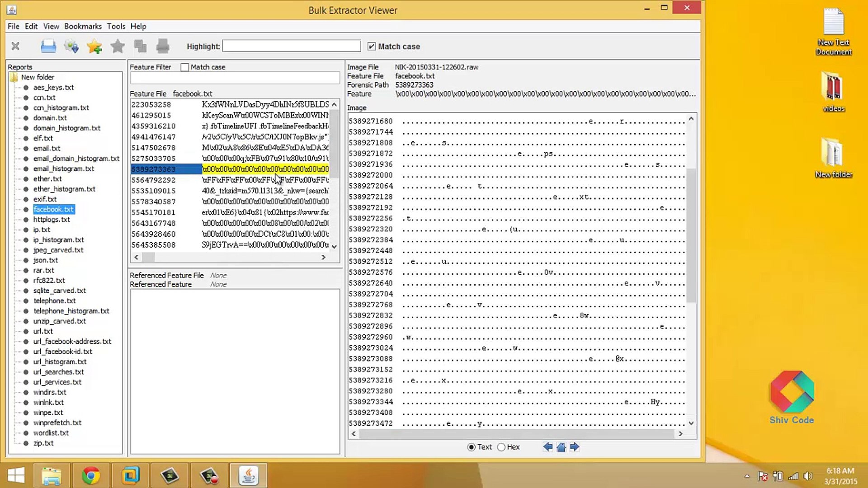This screenshot has width=868, height=488.
Task: Select url_facebook-id.txt in Reports tree
Action: coord(62,352)
